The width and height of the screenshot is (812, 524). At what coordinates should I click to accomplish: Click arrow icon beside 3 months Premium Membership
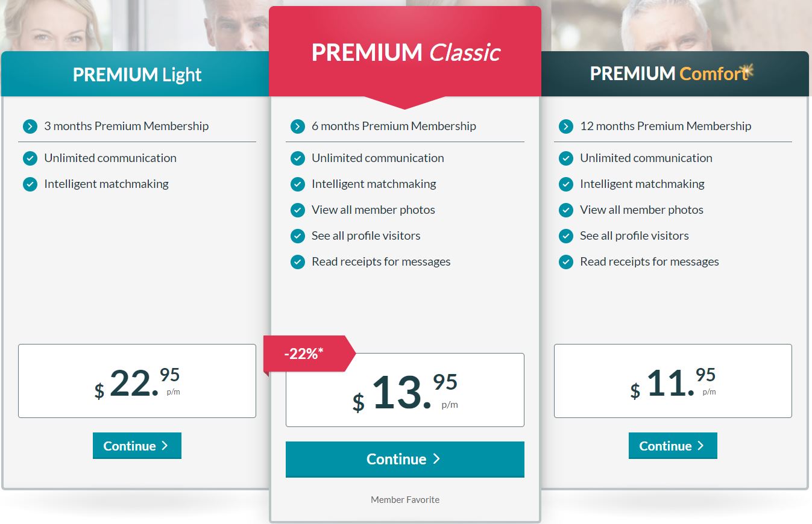coord(30,126)
